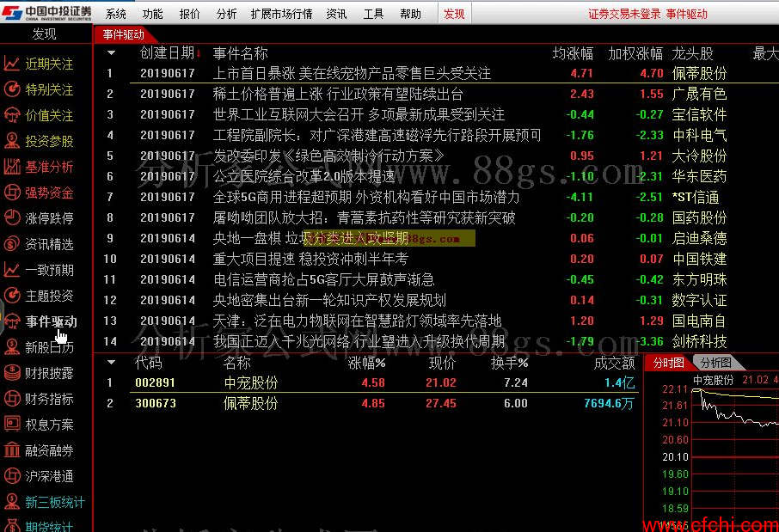Open the 扩展市场行情 menu
This screenshot has width=779, height=532.
pyautogui.click(x=282, y=14)
